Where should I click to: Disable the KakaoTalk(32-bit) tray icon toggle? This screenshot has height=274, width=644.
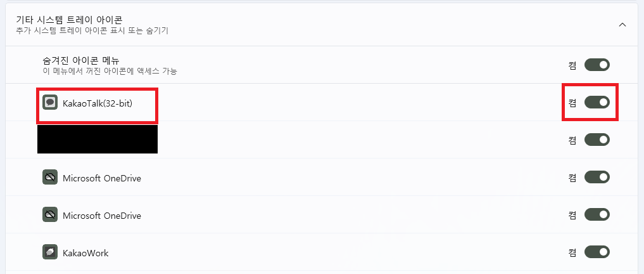click(597, 102)
